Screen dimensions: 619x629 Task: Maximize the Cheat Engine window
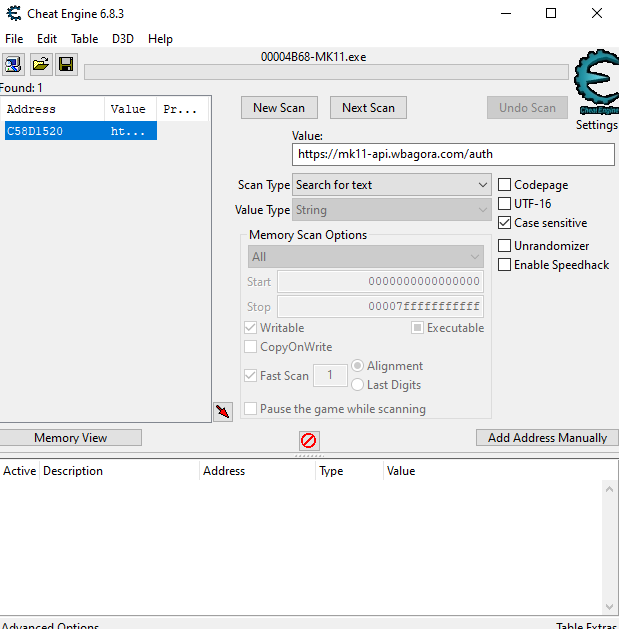point(551,14)
